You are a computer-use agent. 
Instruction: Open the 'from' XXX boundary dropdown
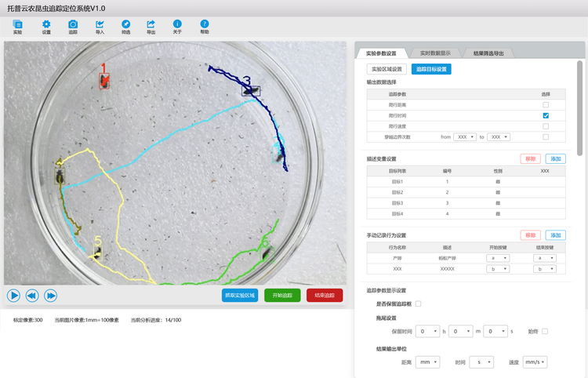464,136
